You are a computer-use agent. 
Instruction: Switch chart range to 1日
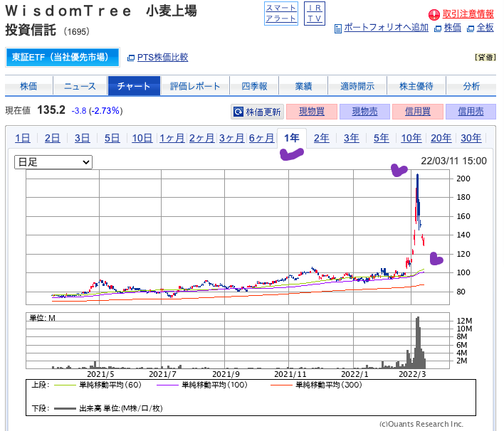coord(23,138)
